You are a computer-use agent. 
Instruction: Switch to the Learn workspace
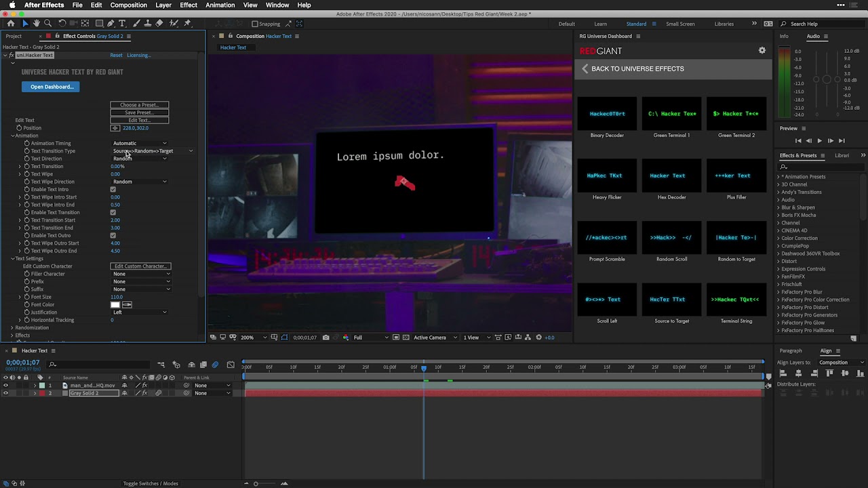(600, 24)
